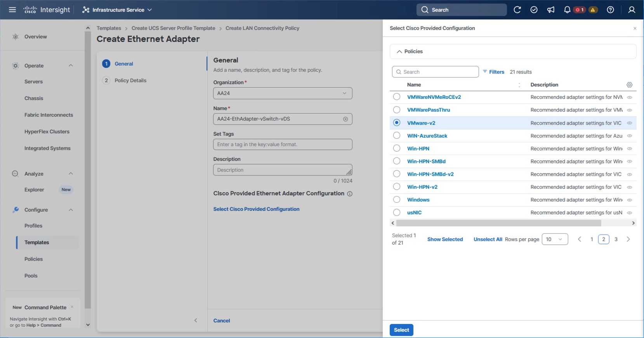
Task: Open the tasks checkmark icon in header
Action: 534,10
